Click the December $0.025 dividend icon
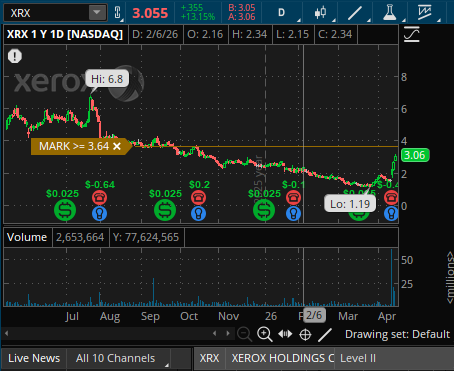The height and width of the screenshot is (371, 454). coord(264,210)
